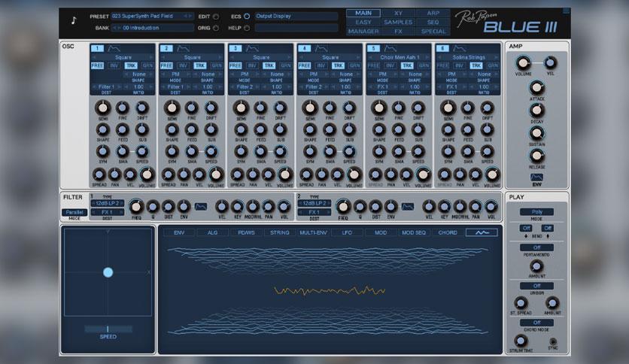Image resolution: width=629 pixels, height=364 pixels.
Task: Click the AMP VOLUME knob
Action: coord(522,63)
